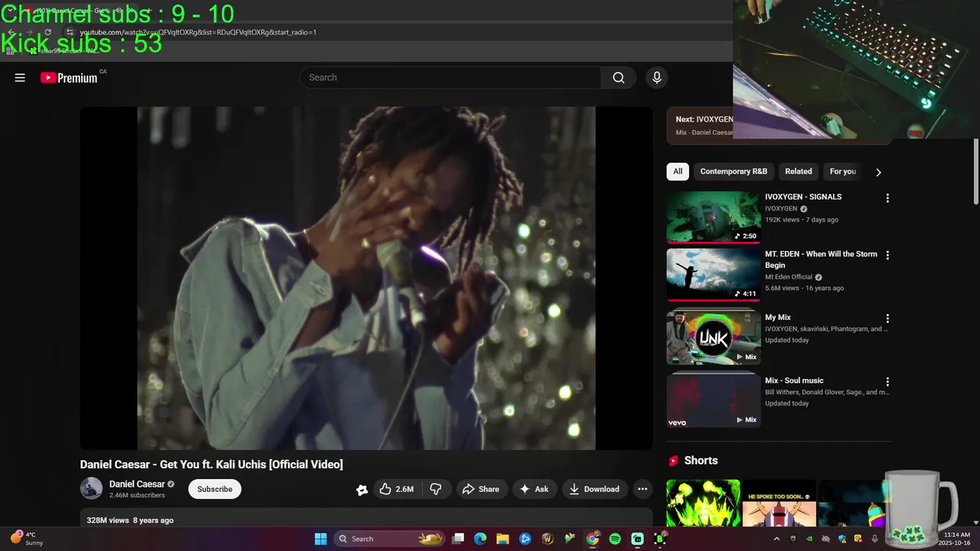The height and width of the screenshot is (551, 980).
Task: Click the icon left of the like button
Action: [x=362, y=490]
